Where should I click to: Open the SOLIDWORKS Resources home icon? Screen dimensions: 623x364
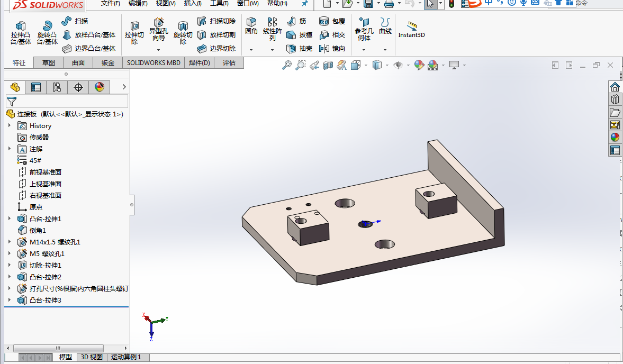[x=615, y=87]
